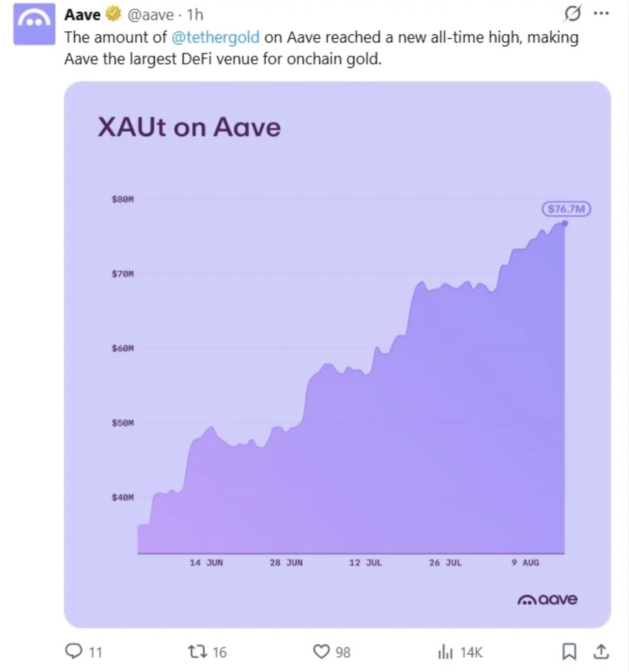Click the 98 likes count
The image size is (629, 672).
tap(343, 652)
